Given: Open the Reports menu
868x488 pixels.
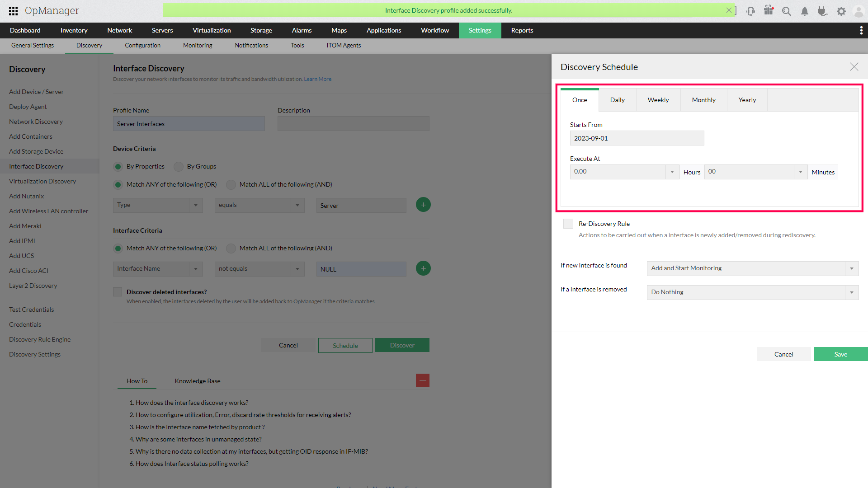Looking at the screenshot, I should (x=522, y=30).
